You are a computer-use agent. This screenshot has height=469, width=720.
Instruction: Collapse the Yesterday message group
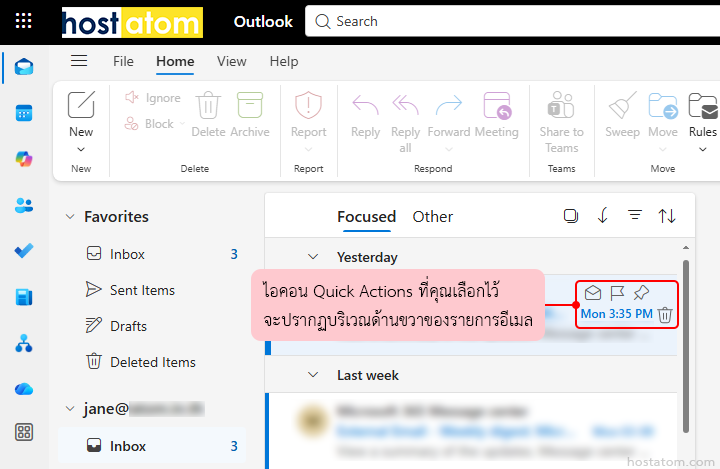(313, 257)
